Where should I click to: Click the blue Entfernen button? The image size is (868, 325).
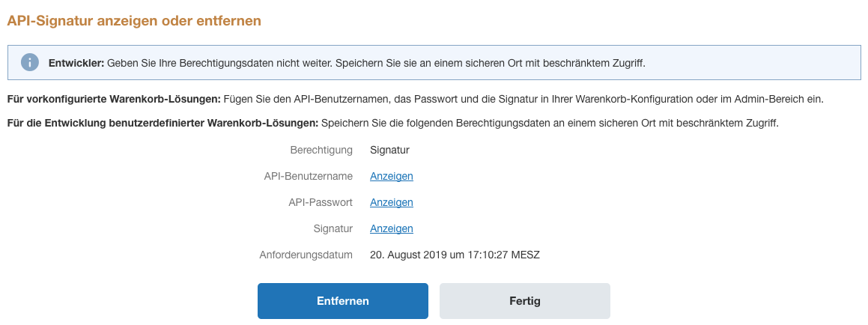click(343, 301)
